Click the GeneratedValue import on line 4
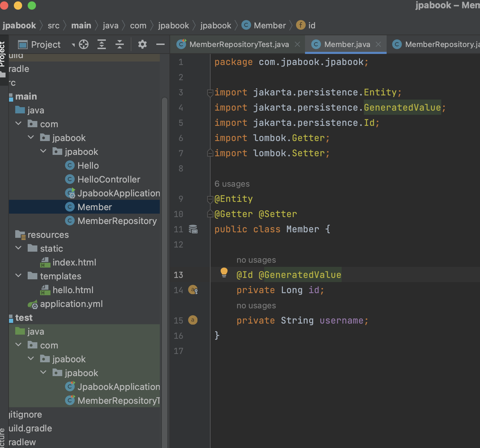The image size is (480, 448). click(x=403, y=108)
